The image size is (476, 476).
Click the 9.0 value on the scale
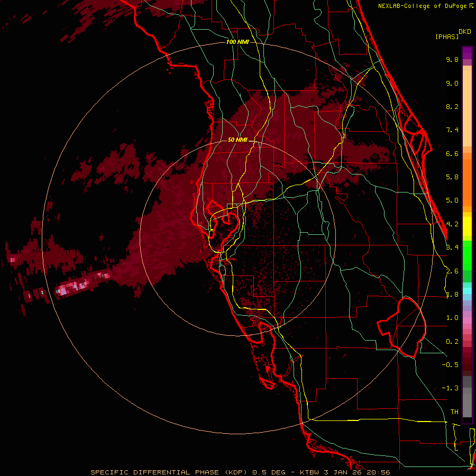pos(452,83)
